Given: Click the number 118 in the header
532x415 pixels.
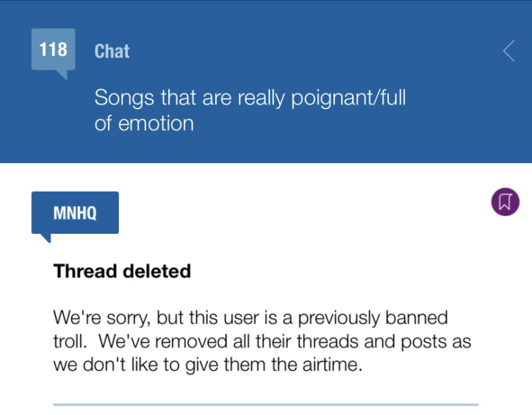Looking at the screenshot, I should [x=53, y=49].
